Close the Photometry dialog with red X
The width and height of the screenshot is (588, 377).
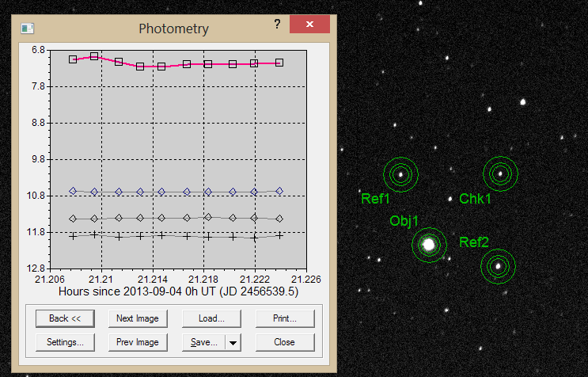point(309,25)
